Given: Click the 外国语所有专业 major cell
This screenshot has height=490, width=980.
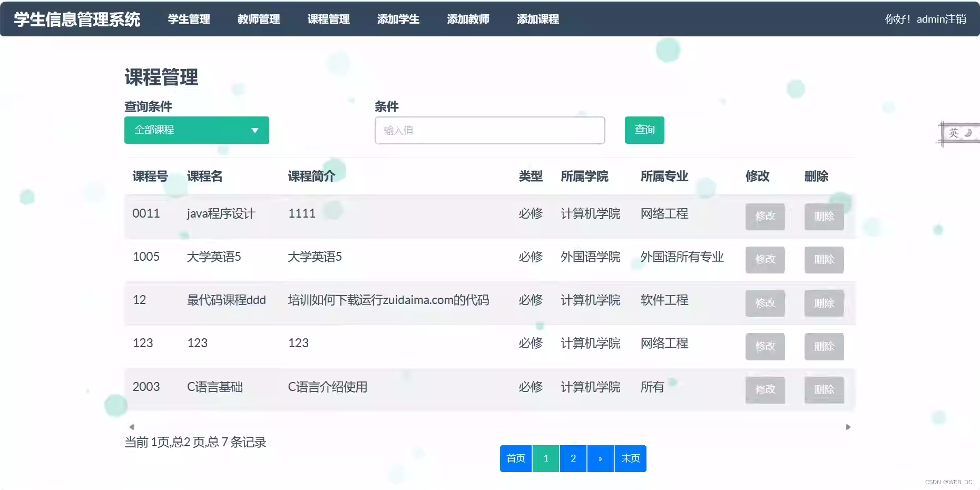Looking at the screenshot, I should [x=682, y=257].
